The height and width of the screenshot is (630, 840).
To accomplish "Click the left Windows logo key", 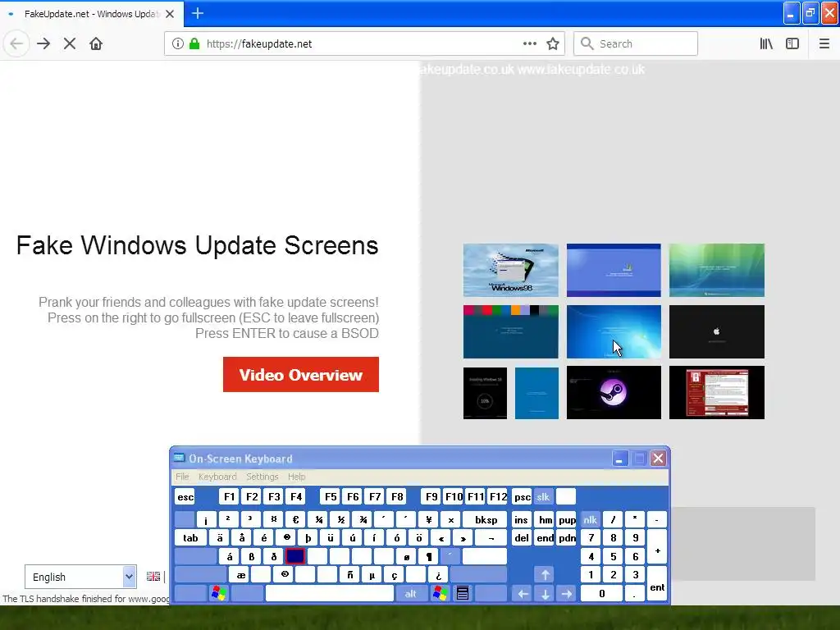I will (x=218, y=593).
